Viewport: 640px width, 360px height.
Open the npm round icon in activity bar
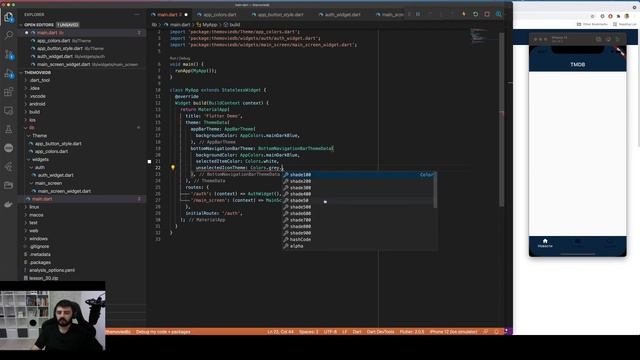pos(9,148)
